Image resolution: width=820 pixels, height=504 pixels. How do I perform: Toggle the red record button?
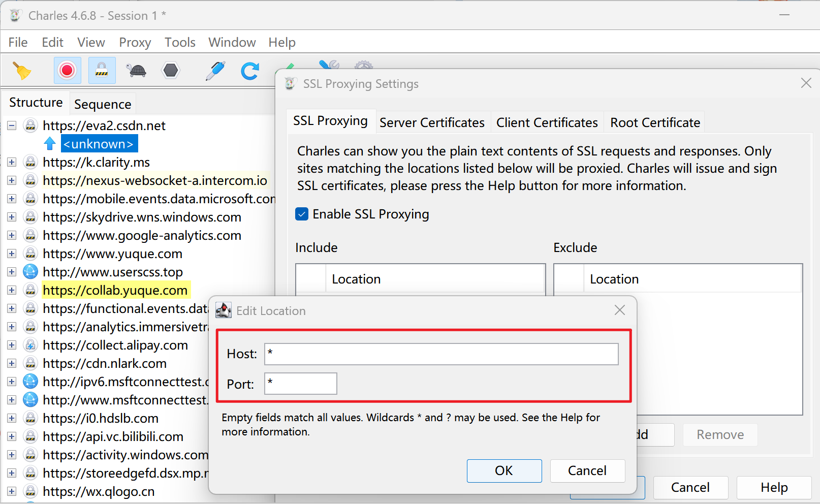coord(67,70)
